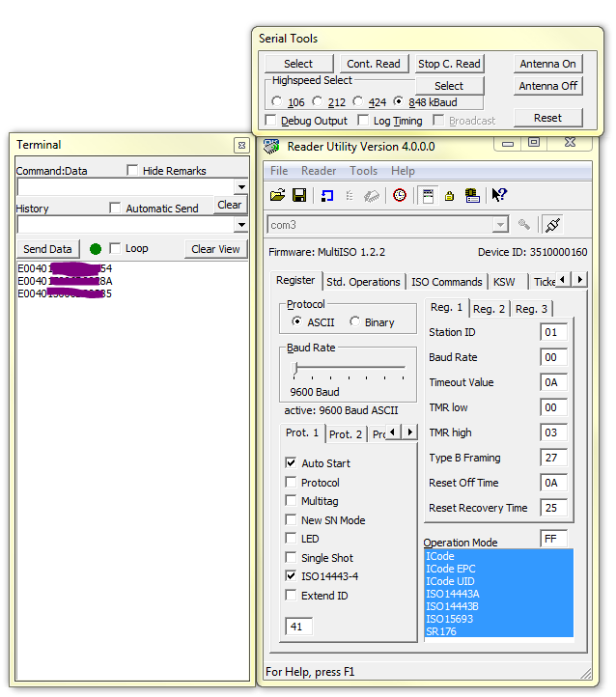The height and width of the screenshot is (697, 616).
Task: Open the History dropdown list
Action: pyautogui.click(x=241, y=225)
